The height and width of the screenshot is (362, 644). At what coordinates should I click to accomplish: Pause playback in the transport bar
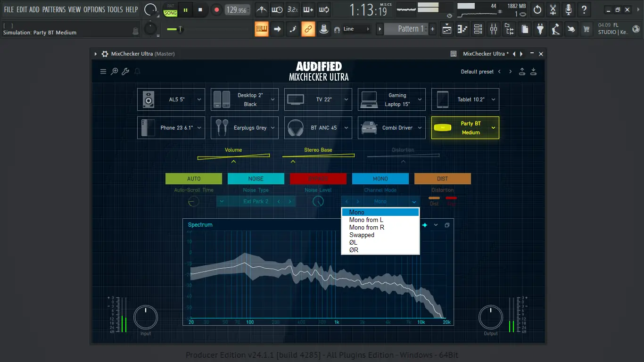click(185, 10)
